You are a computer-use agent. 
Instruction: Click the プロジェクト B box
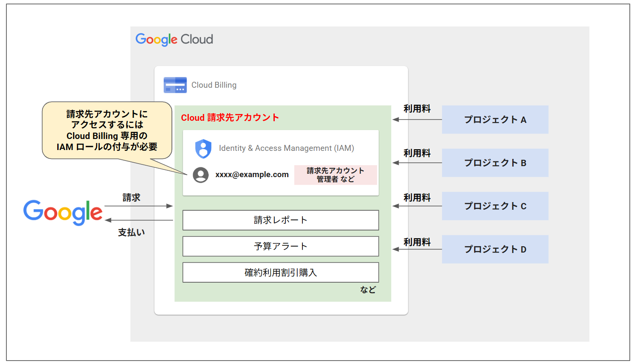(495, 163)
